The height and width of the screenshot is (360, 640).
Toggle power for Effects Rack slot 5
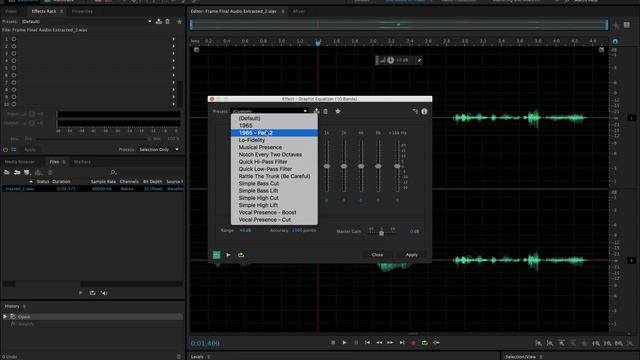click(14, 68)
